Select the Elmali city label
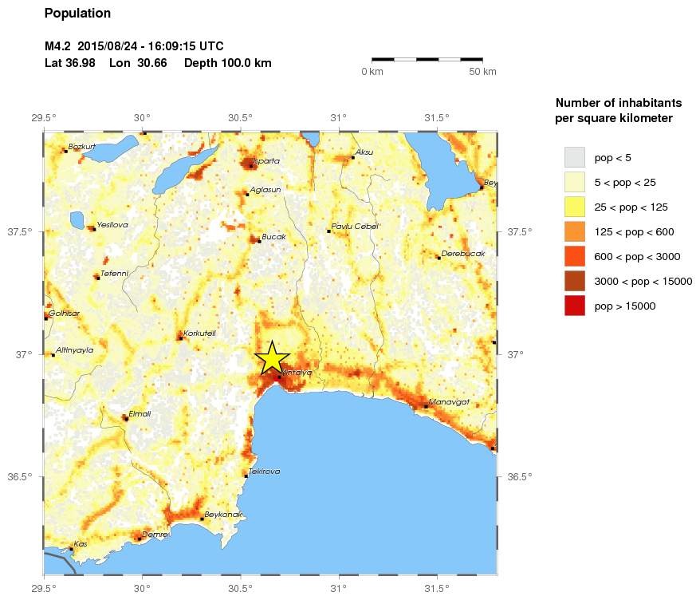Viewport: 700px width, 600px height. [140, 414]
